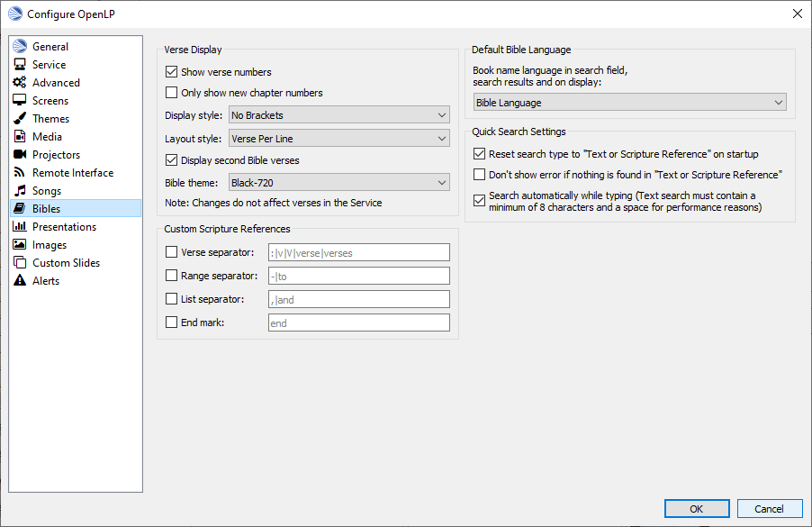Toggle Search automatically while typing checkbox
This screenshot has width=812, height=527.
pos(480,200)
